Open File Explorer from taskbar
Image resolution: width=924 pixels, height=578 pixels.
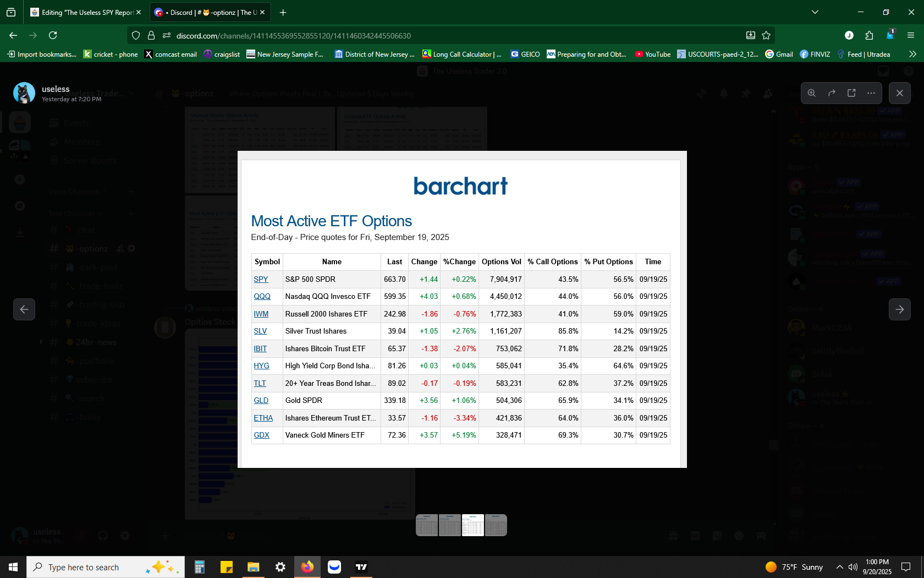coord(254,567)
